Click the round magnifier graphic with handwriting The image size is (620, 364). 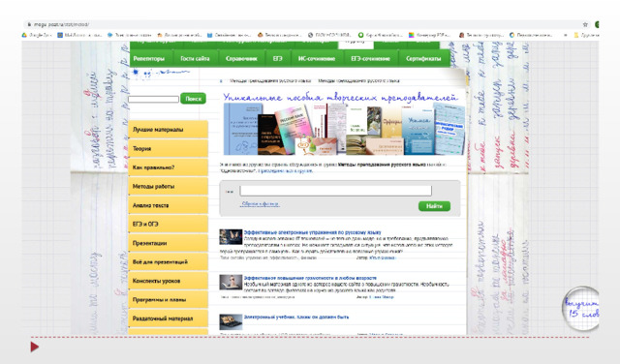(x=580, y=308)
